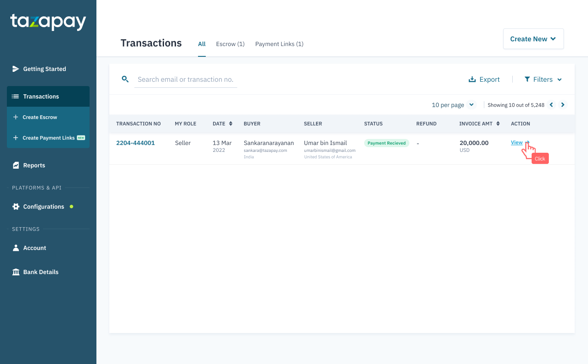Open the 10 per page dropdown
The image size is (588, 364).
454,105
